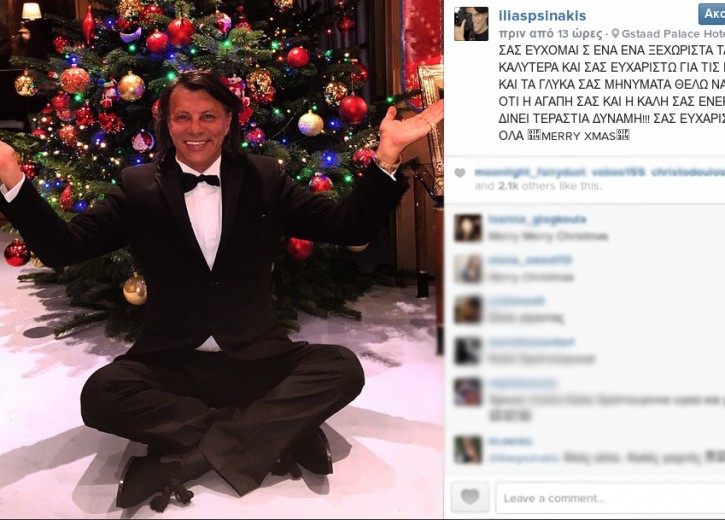Open the last commenter's avatar
Screen dimensions: 725x520
pos(468,449)
